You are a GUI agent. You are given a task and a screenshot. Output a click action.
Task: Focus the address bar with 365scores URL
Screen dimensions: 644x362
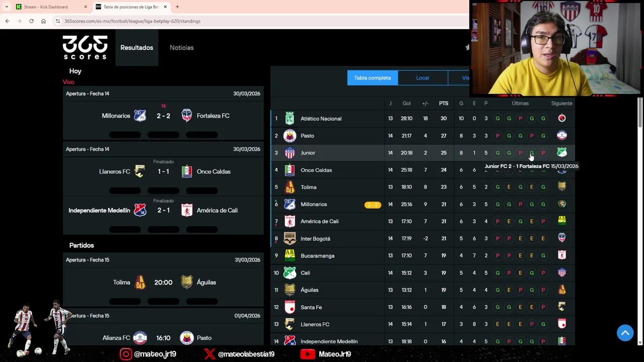click(262, 21)
